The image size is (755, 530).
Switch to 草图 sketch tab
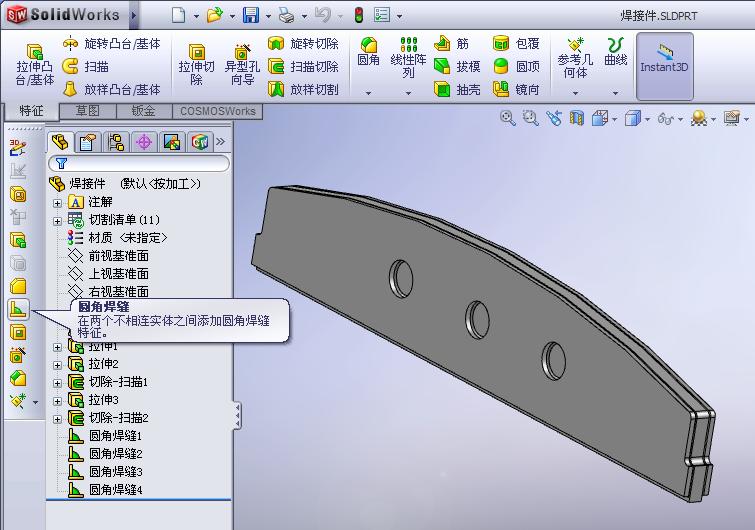(88, 111)
